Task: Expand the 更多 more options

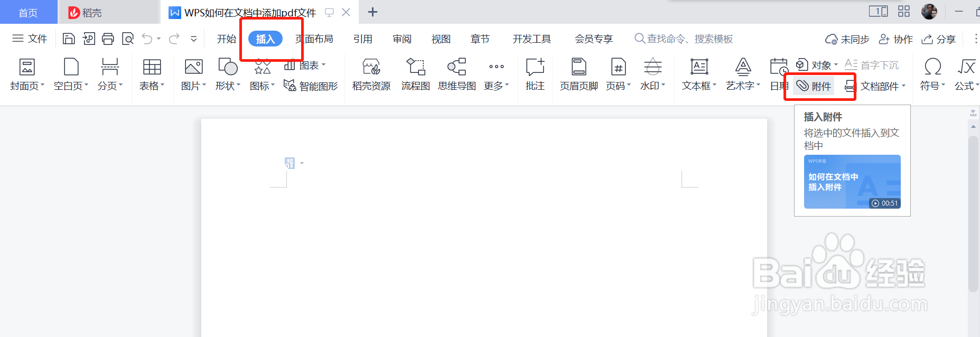Action: coord(496,74)
